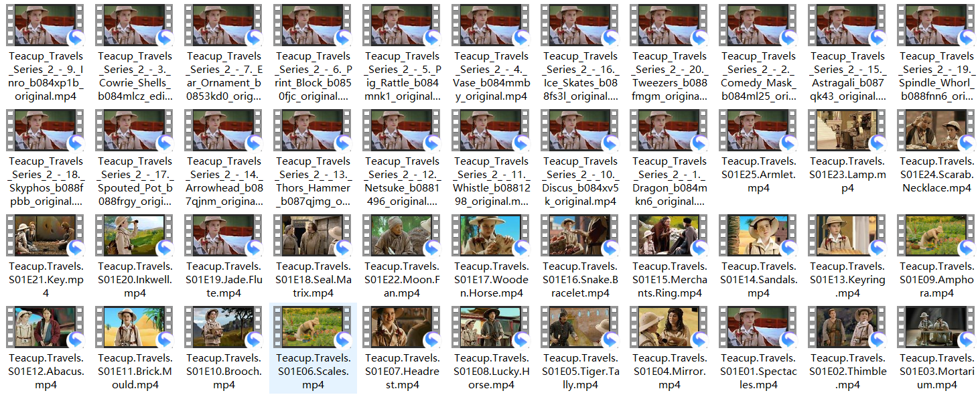980x399 pixels.
Task: Click the Series 2 Thors Hammer video
Action: [x=313, y=130]
